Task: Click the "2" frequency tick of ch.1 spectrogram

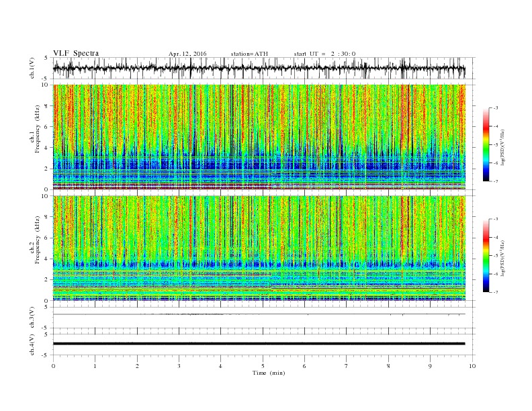Action: click(x=47, y=169)
